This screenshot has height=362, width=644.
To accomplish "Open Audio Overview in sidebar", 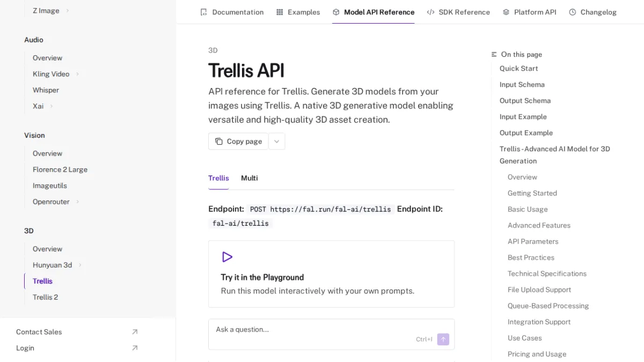I will click(x=47, y=58).
